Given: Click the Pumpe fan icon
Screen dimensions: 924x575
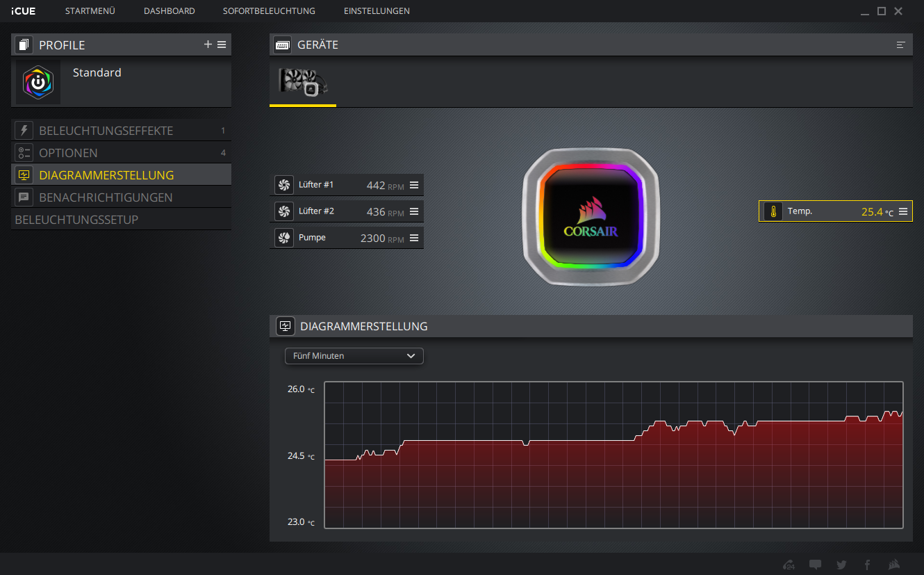Looking at the screenshot, I should (x=283, y=238).
